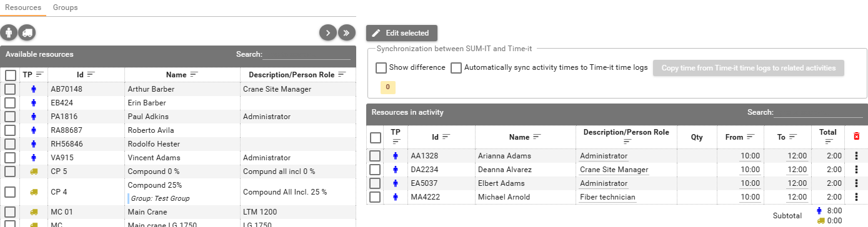This screenshot has width=868, height=227.
Task: Sort activity resources by Id column
Action: 446,137
